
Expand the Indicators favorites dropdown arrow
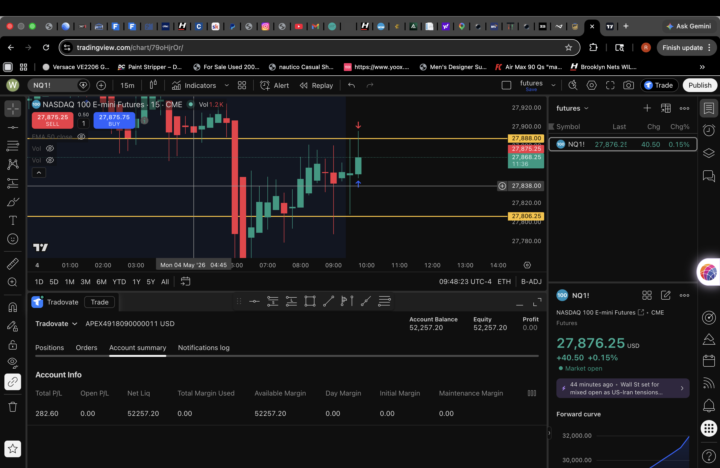coord(226,85)
